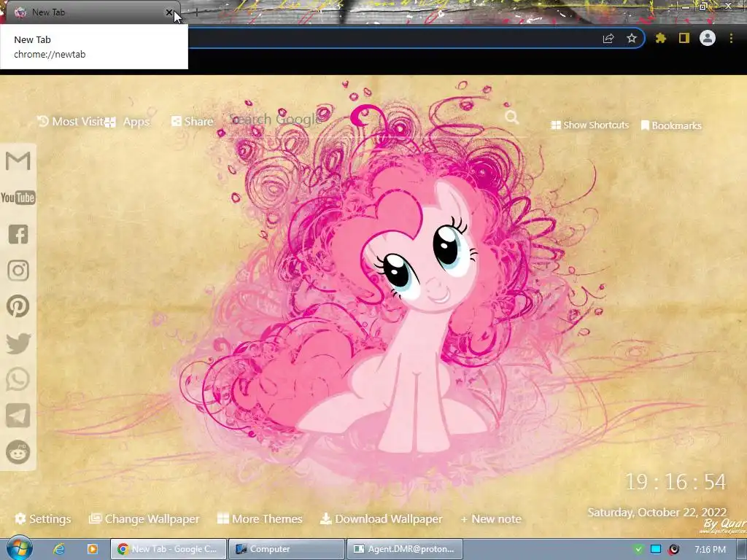Open the Telegram sidebar icon
The height and width of the screenshot is (560, 747).
pyautogui.click(x=18, y=416)
